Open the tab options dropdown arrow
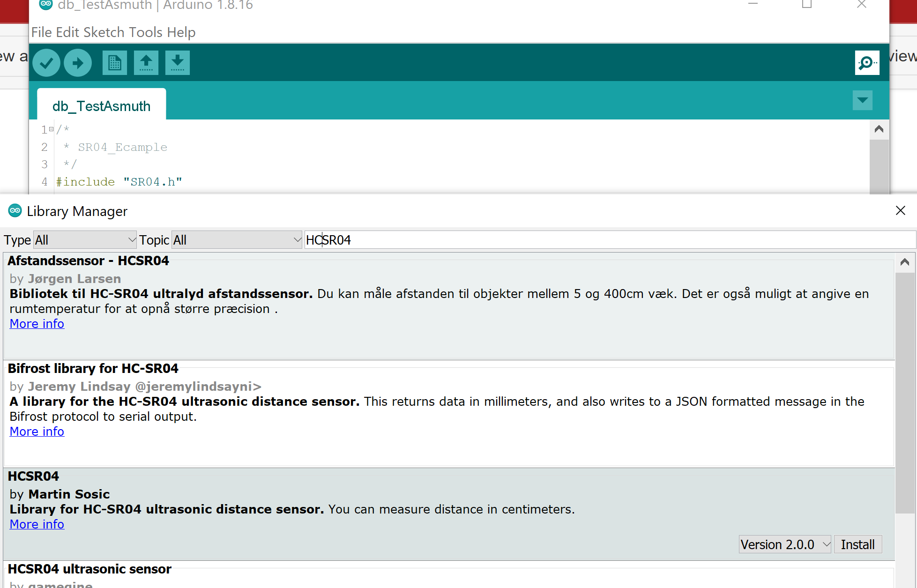 [862, 100]
